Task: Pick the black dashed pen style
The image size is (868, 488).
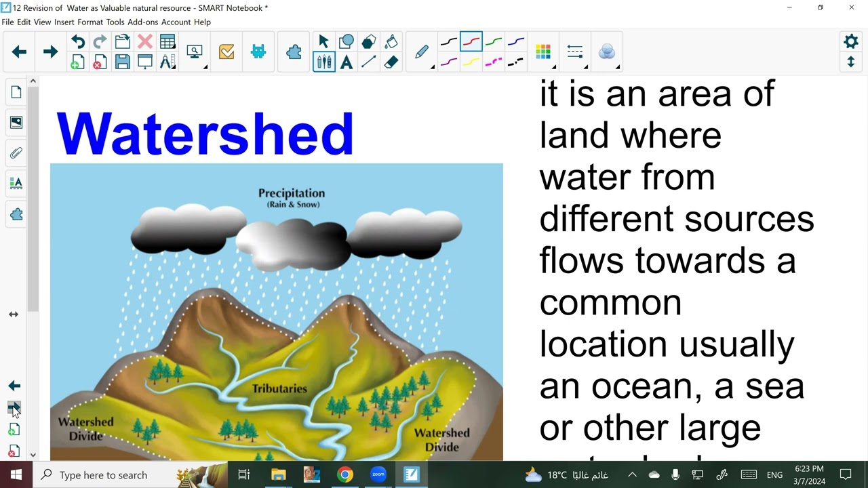Action: tap(516, 62)
